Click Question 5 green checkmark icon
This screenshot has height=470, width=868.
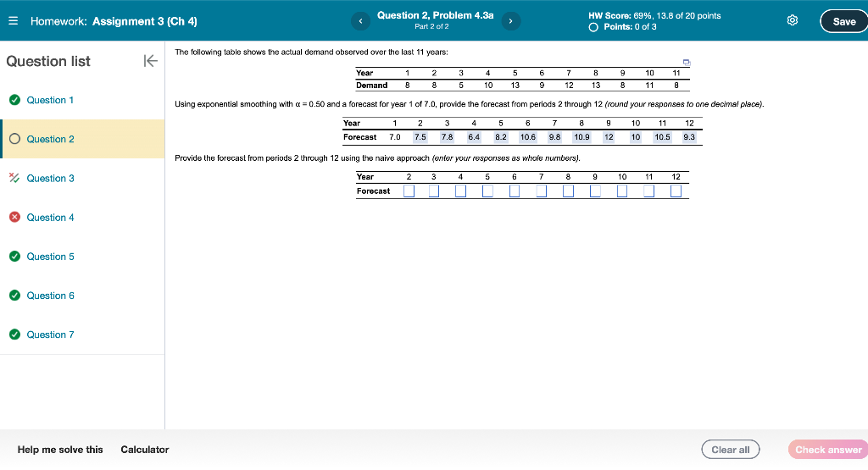click(x=15, y=257)
